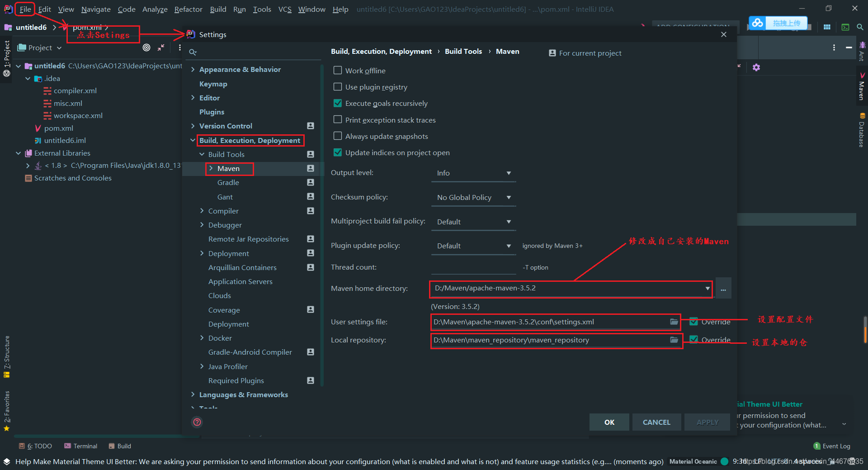868x470 pixels.
Task: Open the Navigate menu
Action: pyautogui.click(x=96, y=9)
